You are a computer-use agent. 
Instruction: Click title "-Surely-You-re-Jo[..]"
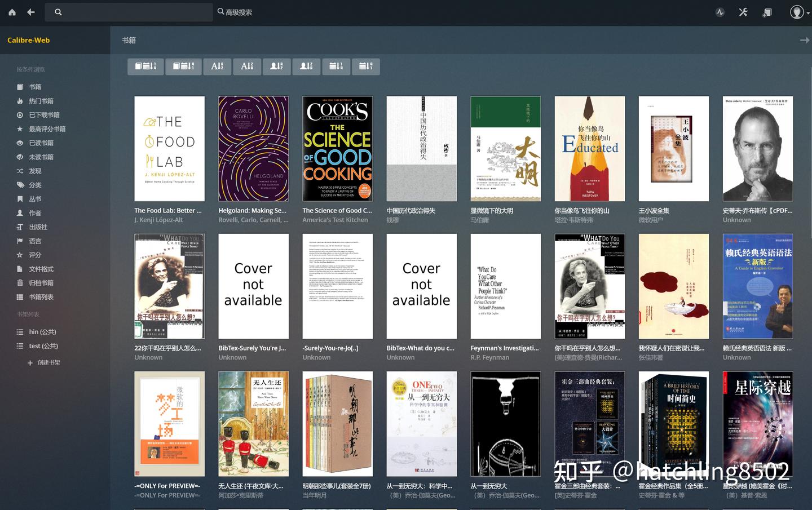pos(330,348)
